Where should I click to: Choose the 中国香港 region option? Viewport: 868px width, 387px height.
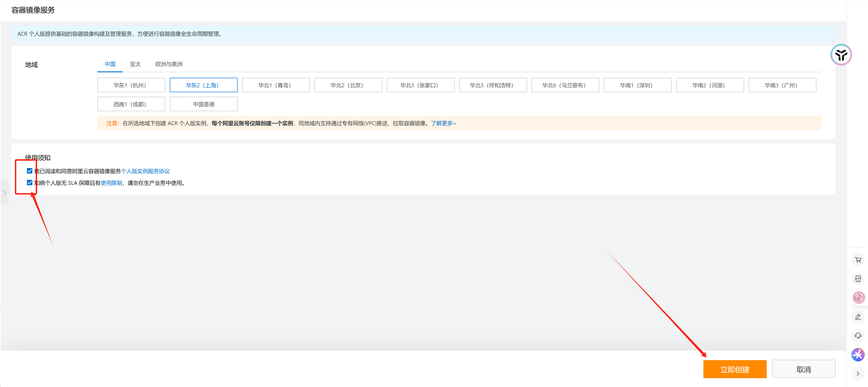(x=203, y=104)
